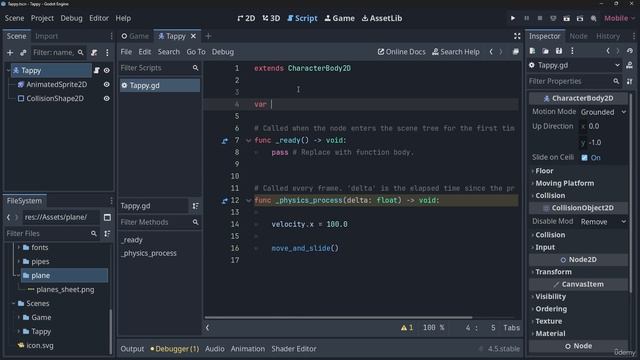Toggle visibility of Tappy node
Screen dimensions: 640x360
coord(107,71)
